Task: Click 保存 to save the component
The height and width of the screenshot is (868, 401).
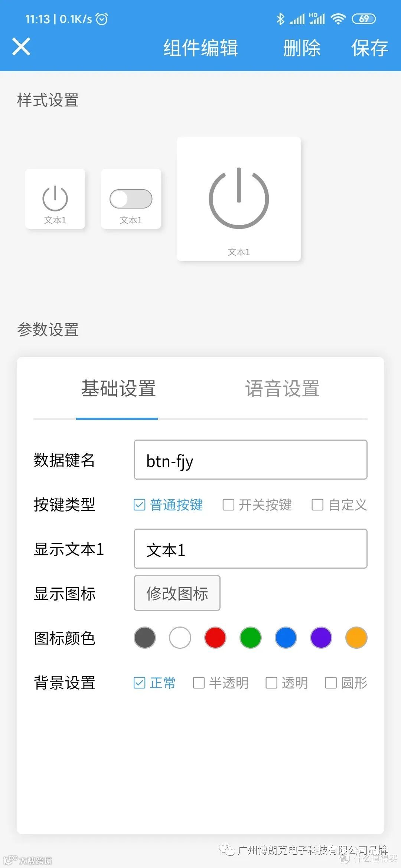Action: point(369,48)
